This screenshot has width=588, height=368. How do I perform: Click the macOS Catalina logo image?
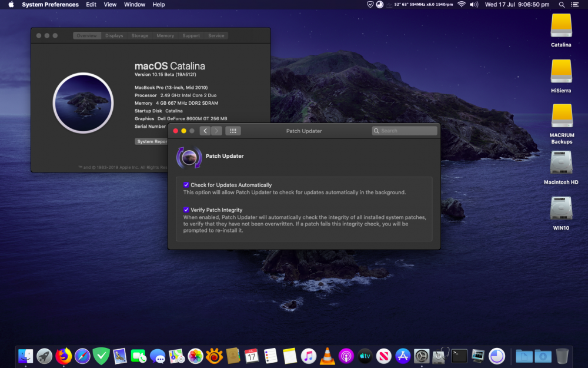tap(83, 103)
